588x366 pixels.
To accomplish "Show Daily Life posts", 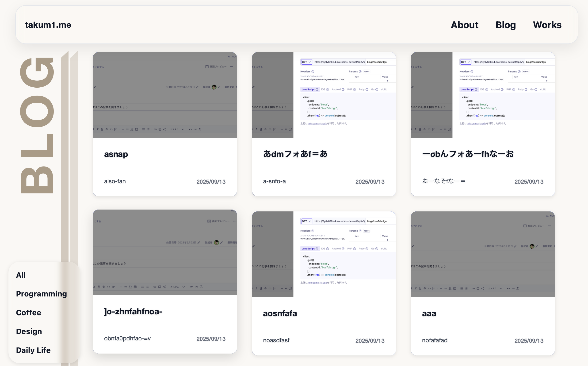I will 33,350.
